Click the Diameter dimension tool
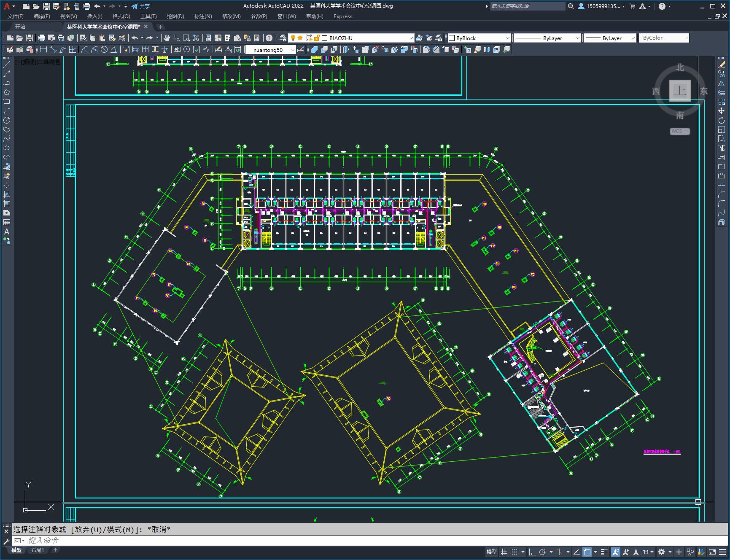Image resolution: width=730 pixels, height=560 pixels. [104, 49]
